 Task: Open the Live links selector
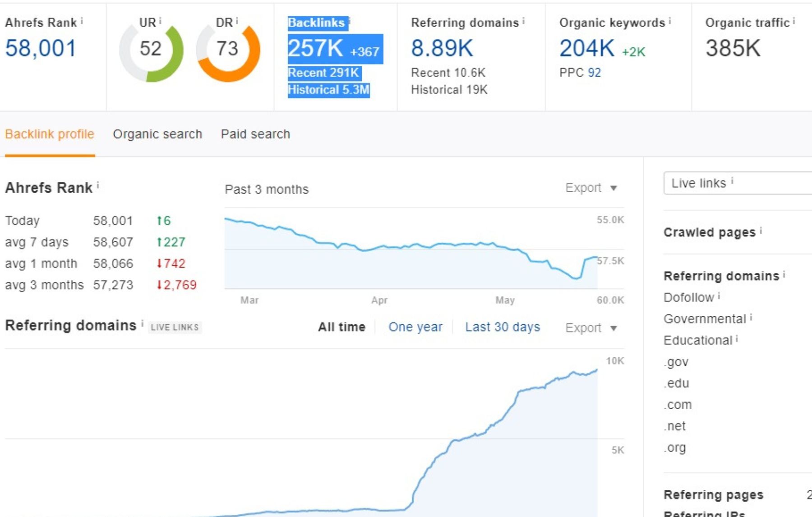pyautogui.click(x=738, y=183)
